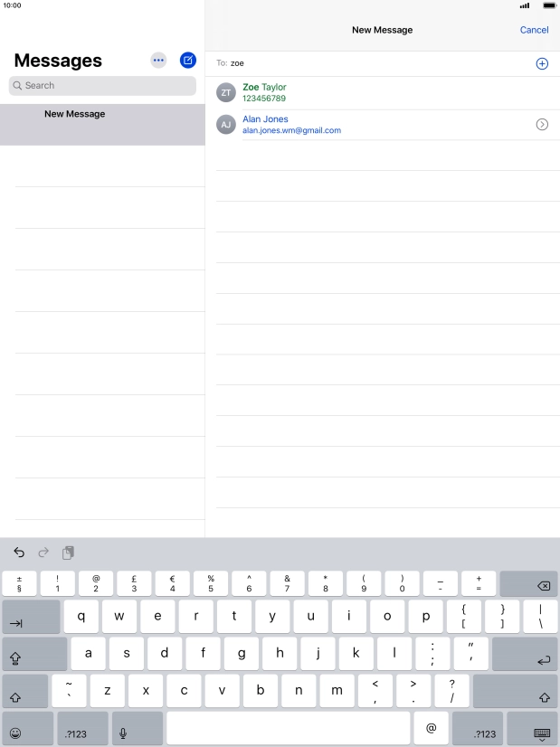Tap the compose new message icon
Image resolution: width=560 pixels, height=747 pixels.
187,61
